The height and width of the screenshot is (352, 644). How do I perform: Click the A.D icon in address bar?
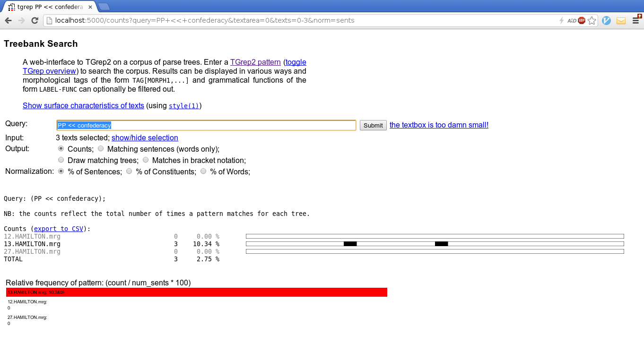[571, 20]
